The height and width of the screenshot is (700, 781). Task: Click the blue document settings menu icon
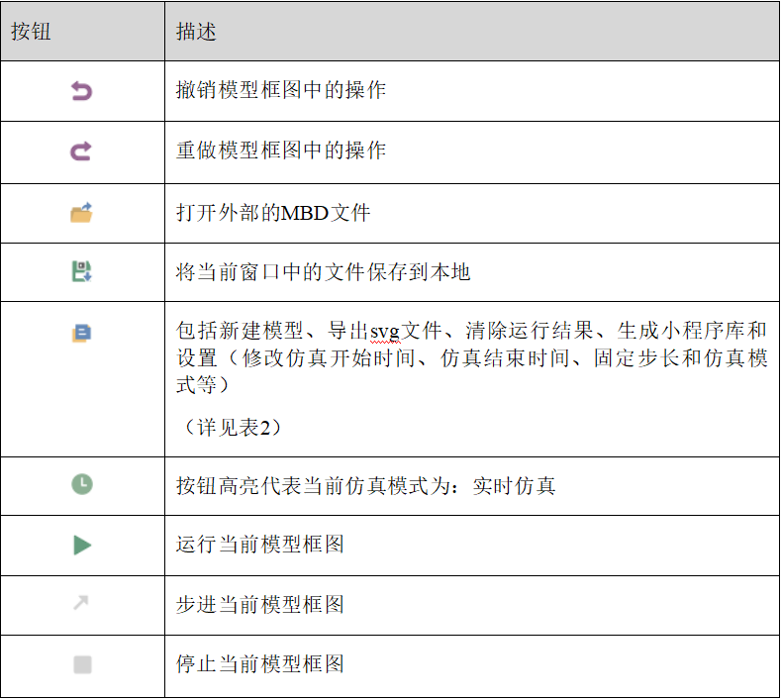(x=82, y=333)
